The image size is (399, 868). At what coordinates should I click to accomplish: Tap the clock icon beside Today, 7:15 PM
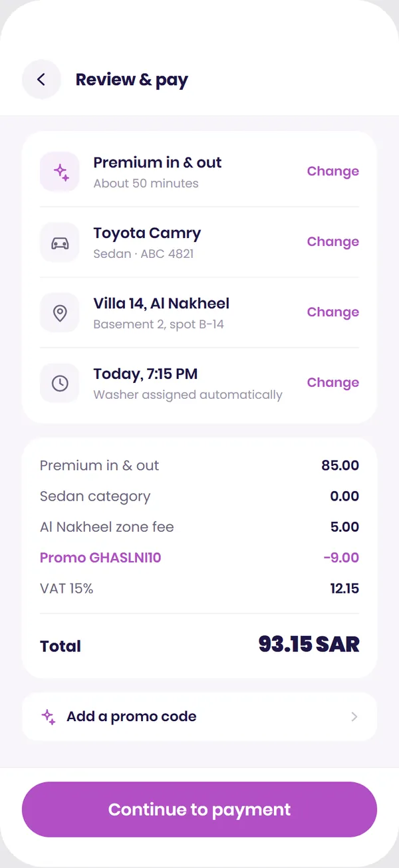pos(60,383)
